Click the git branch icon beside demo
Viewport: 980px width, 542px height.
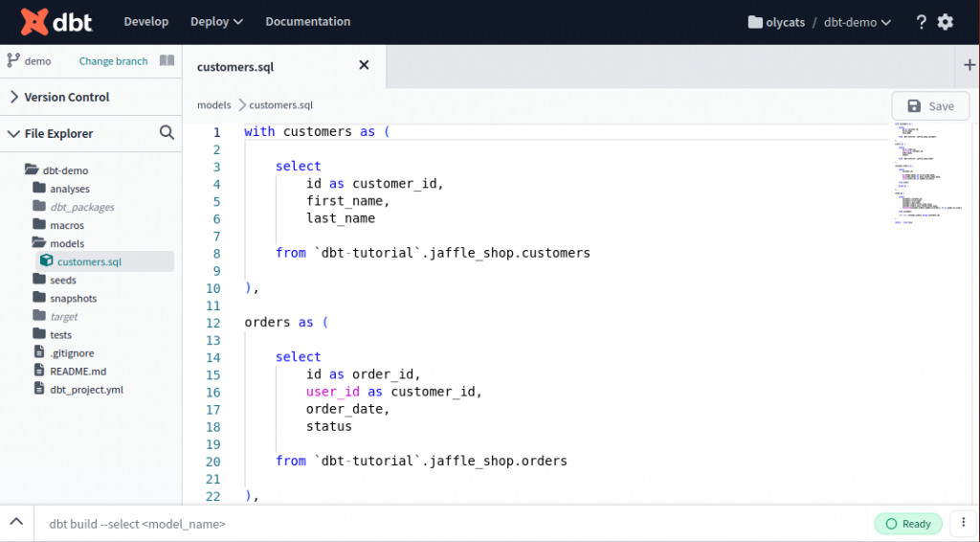pyautogui.click(x=13, y=60)
